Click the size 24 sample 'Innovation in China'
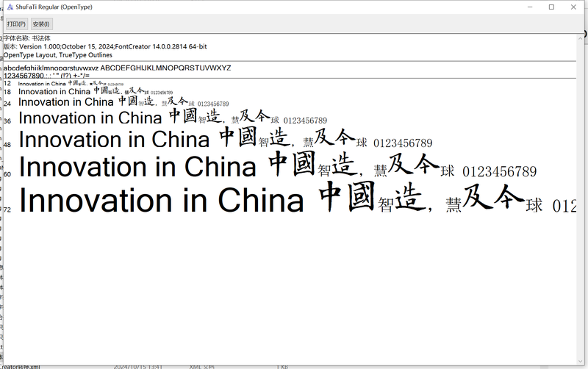The image size is (588, 369). [x=66, y=102]
